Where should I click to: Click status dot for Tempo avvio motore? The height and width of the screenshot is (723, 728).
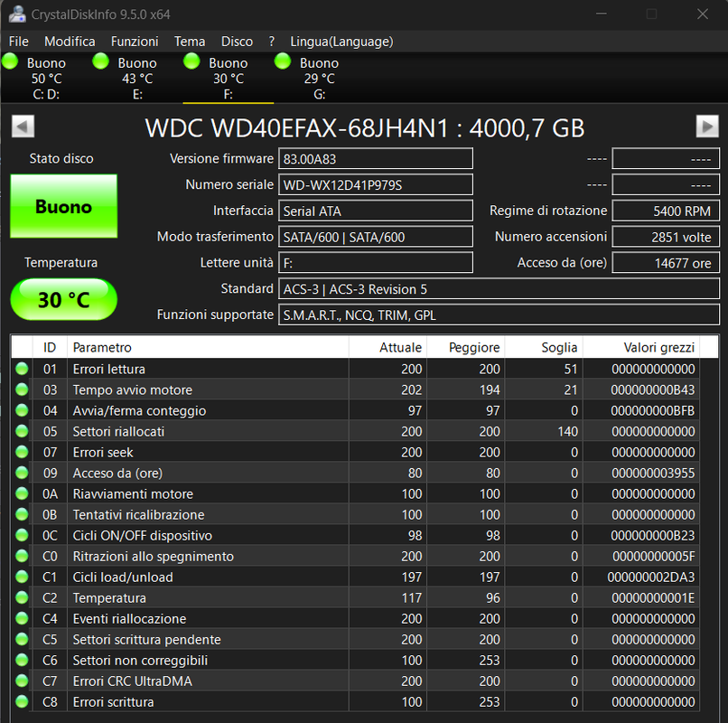click(x=22, y=390)
